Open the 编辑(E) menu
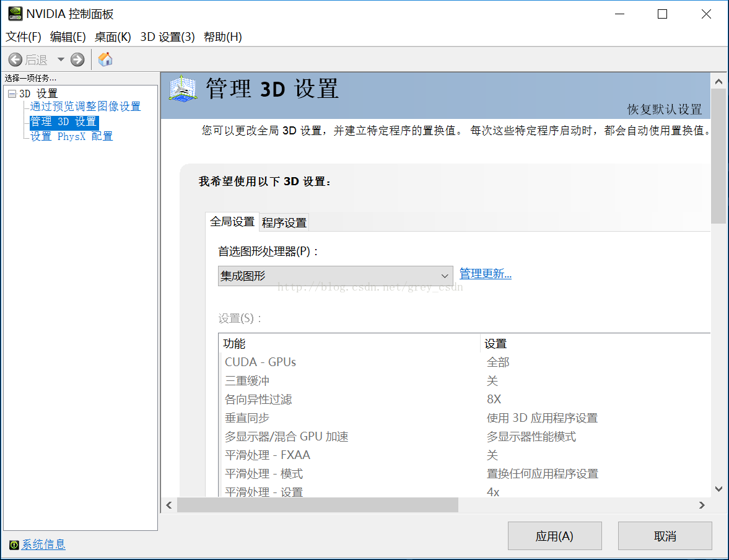The image size is (729, 560). tap(68, 37)
